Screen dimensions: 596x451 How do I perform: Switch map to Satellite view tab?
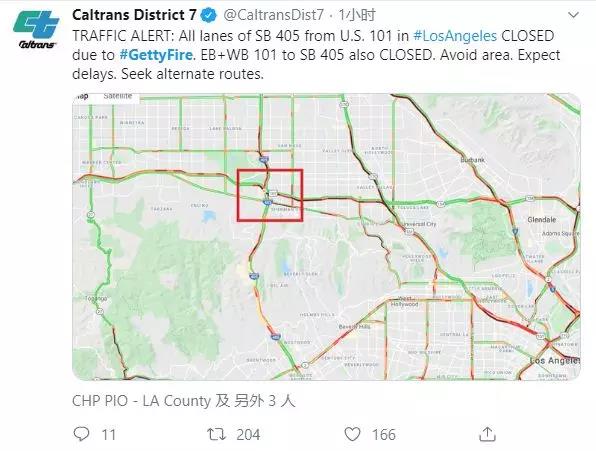pos(117,97)
